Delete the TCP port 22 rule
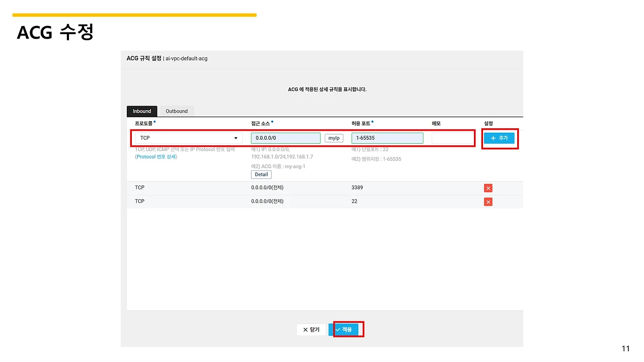 pyautogui.click(x=488, y=202)
